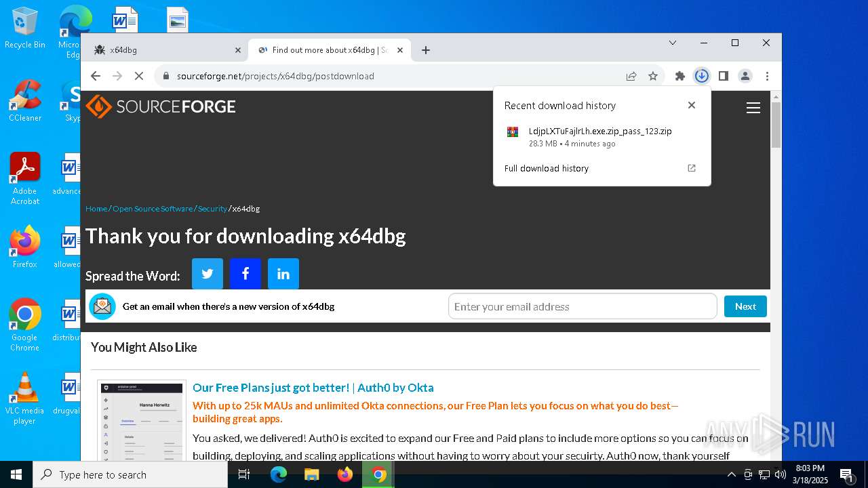
Task: Click the email envelope icon
Action: click(x=102, y=306)
